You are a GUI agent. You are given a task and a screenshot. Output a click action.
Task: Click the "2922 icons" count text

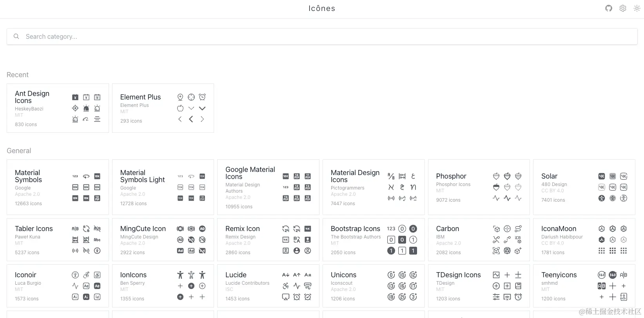[132, 253]
